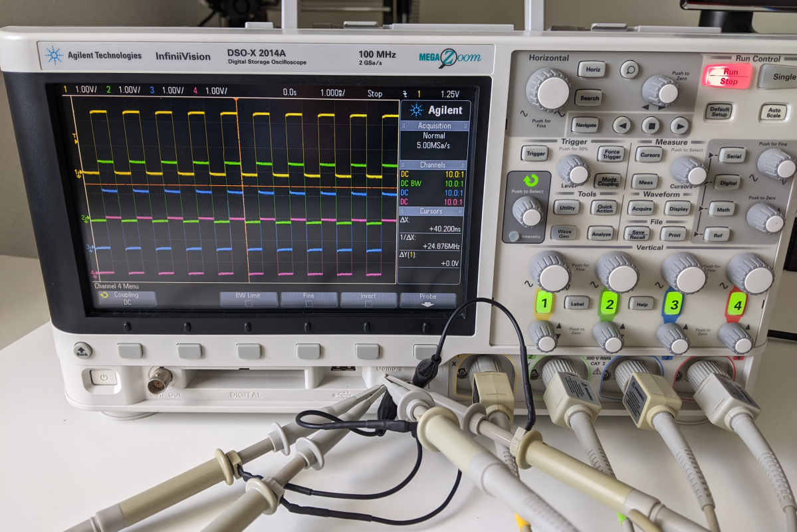
Task: Click the Default Setup button
Action: point(719,111)
